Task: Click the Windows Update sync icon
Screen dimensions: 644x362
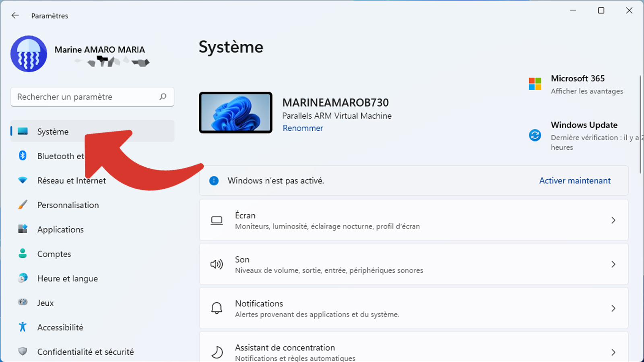Action: point(535,135)
